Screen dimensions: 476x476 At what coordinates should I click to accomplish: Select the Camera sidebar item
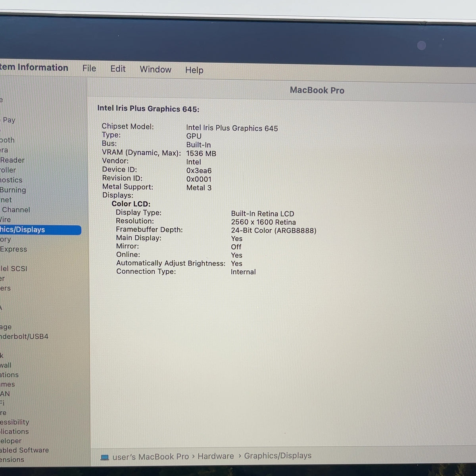pyautogui.click(x=4, y=150)
